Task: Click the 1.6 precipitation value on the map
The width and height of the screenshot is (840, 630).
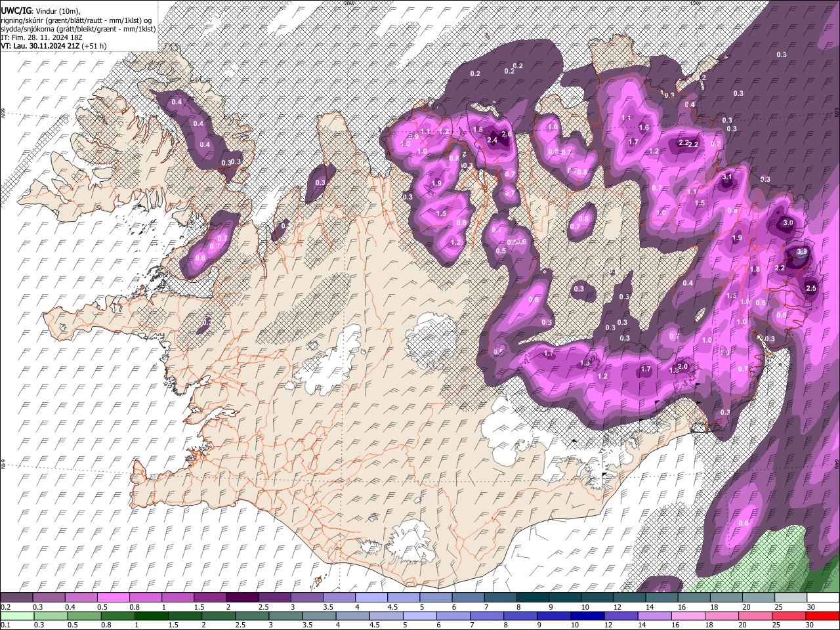Action: 644,128
